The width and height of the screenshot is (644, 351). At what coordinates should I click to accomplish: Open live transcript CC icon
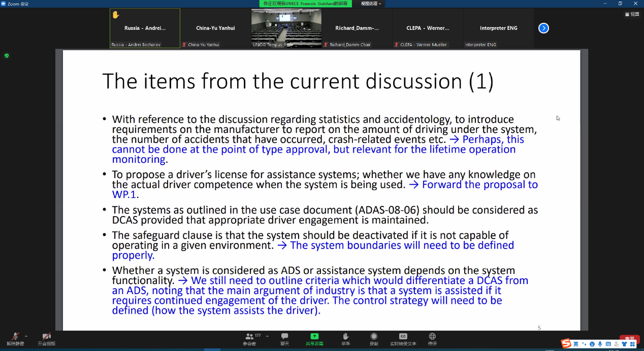click(403, 338)
